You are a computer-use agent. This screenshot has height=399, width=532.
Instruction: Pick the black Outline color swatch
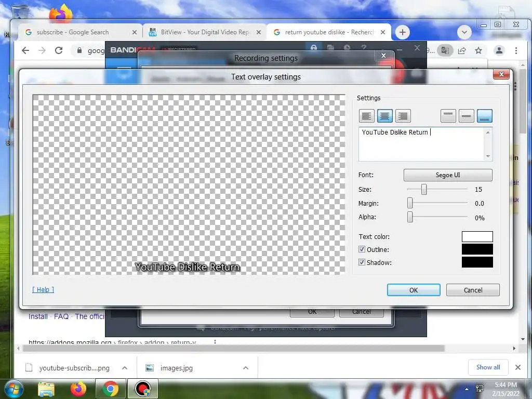click(x=477, y=249)
